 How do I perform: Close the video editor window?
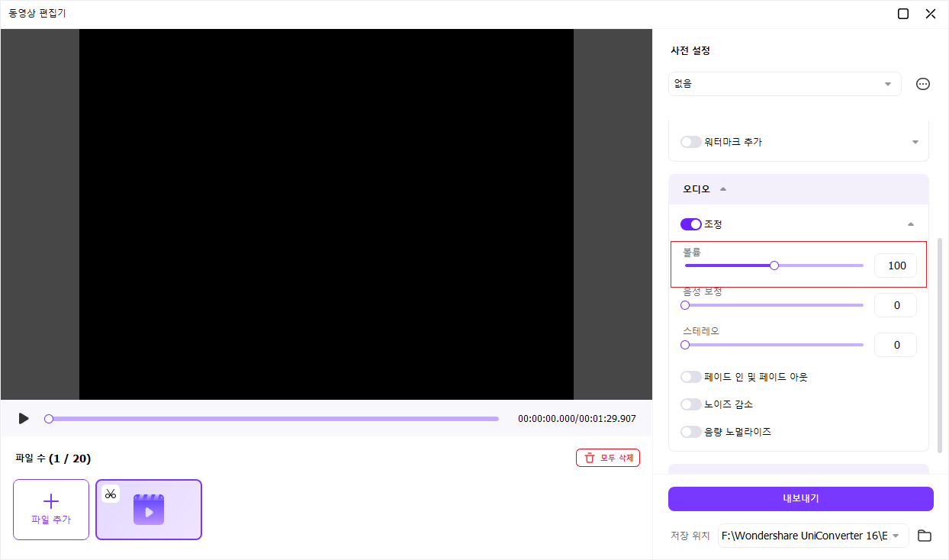(931, 14)
